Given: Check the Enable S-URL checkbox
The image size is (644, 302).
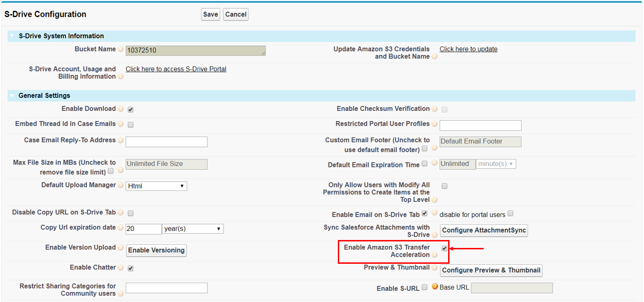Looking at the screenshot, I should [x=424, y=288].
